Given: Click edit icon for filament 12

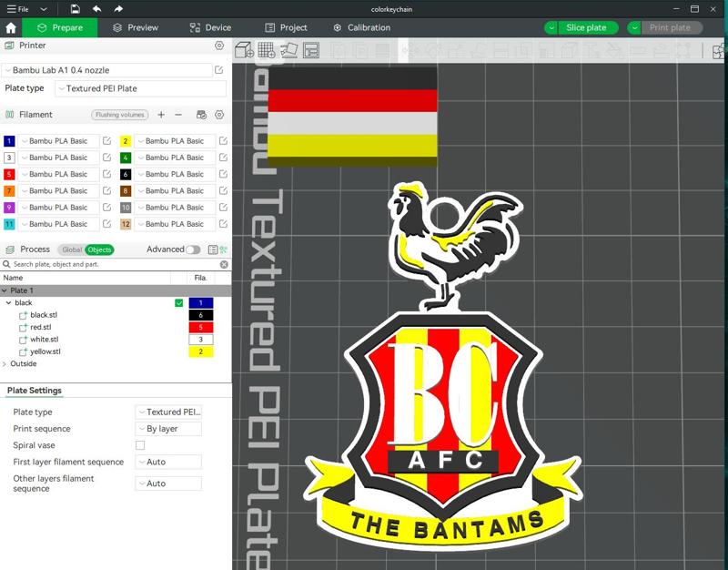Looking at the screenshot, I should 223,224.
